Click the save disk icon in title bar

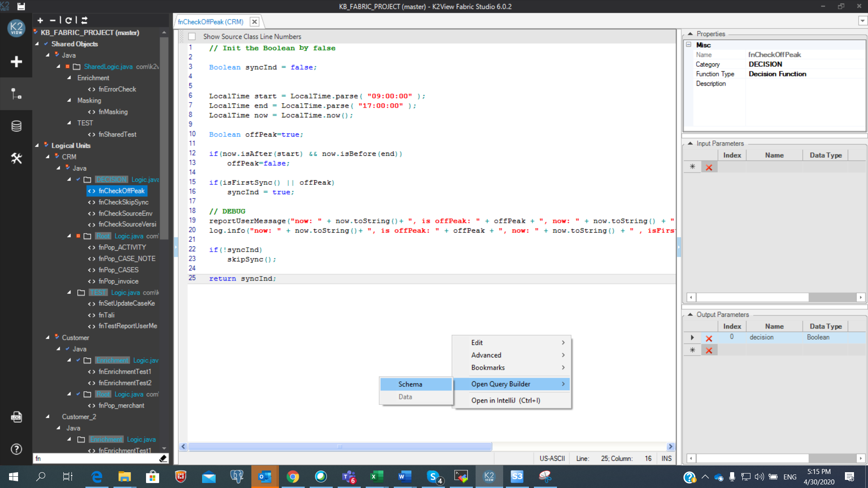pos(21,6)
